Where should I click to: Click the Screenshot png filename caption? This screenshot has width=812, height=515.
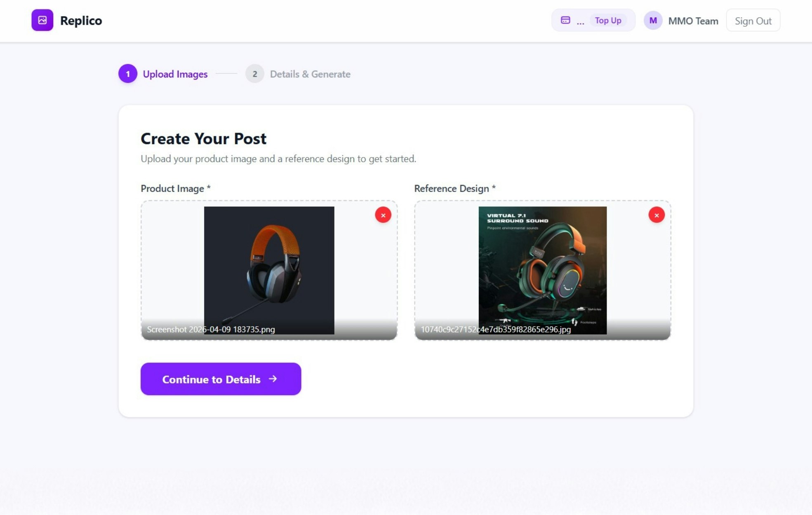pos(211,329)
